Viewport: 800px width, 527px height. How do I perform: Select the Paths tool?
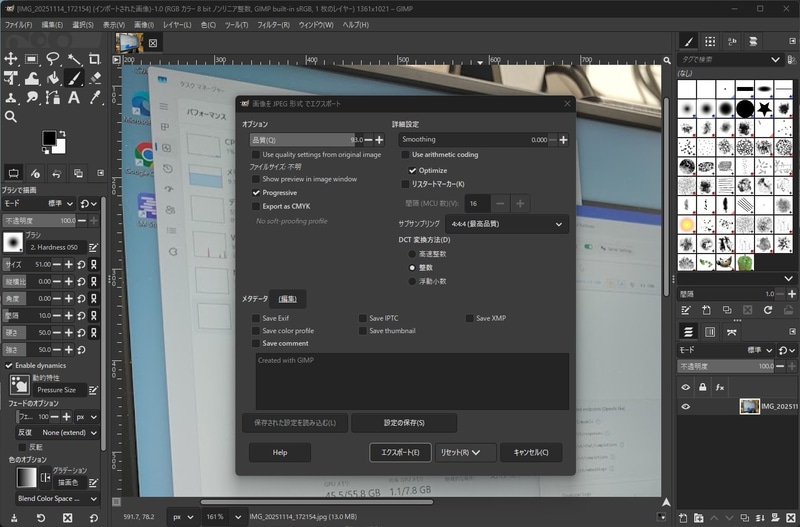pyautogui.click(x=53, y=97)
